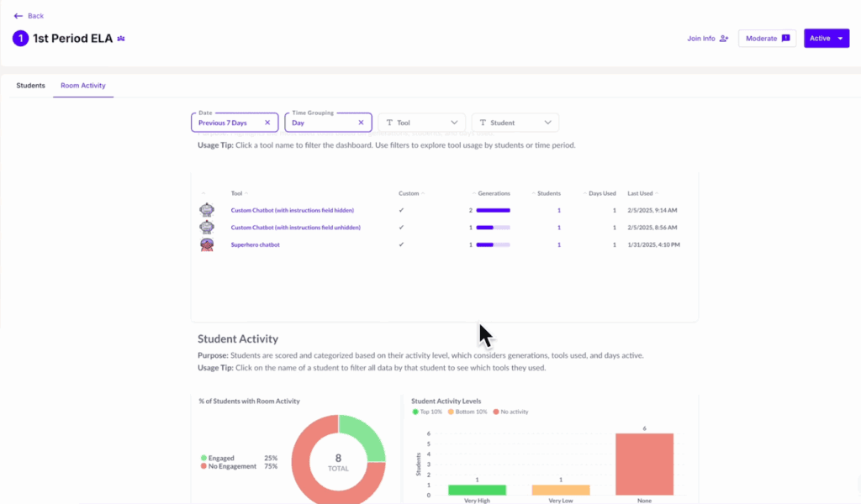861x504 pixels.
Task: Click the second Custom Chatbot robot icon
Action: pyautogui.click(x=206, y=227)
